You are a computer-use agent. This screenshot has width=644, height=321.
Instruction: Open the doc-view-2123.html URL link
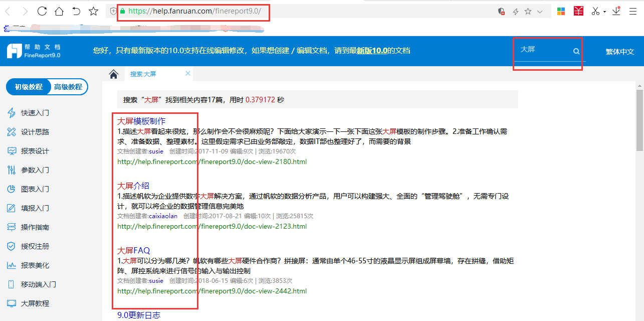point(212,226)
